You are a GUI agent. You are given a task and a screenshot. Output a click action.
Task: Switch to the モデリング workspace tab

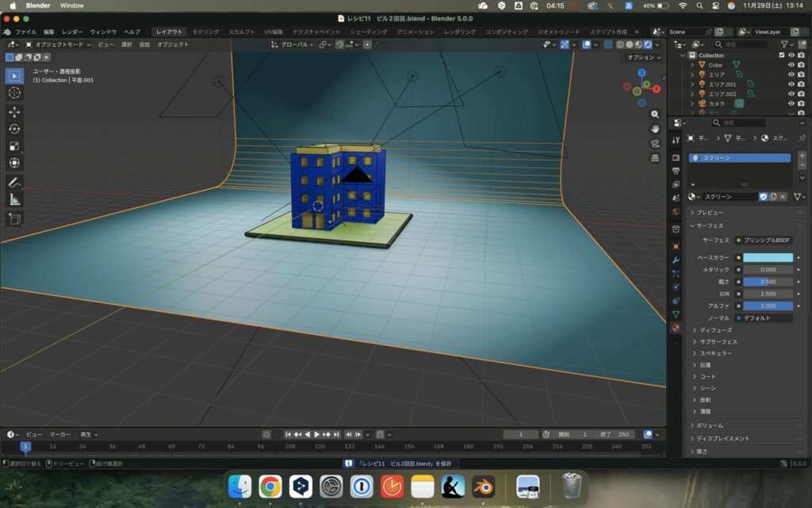pyautogui.click(x=205, y=32)
